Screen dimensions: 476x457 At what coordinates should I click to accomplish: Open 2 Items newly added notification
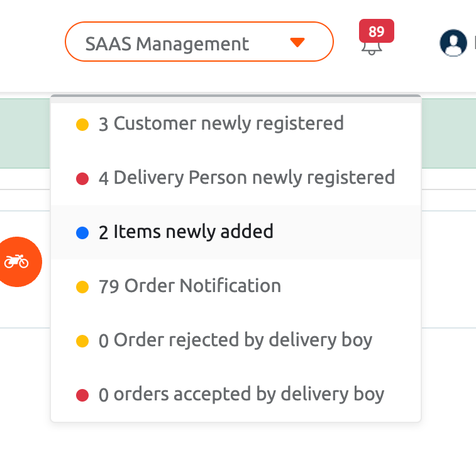236,232
